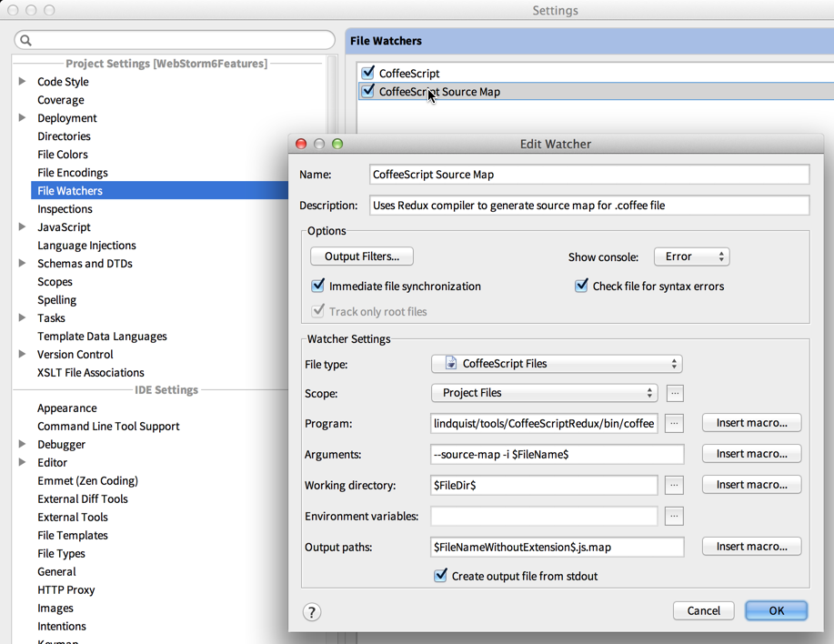This screenshot has width=834, height=644.
Task: Open HTTP Proxy settings
Action: coord(66,589)
